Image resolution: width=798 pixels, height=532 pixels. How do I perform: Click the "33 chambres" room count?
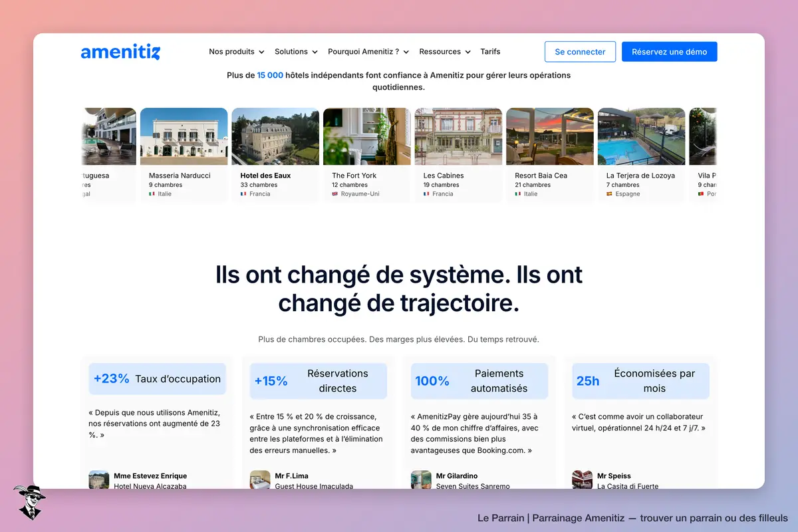tap(259, 185)
